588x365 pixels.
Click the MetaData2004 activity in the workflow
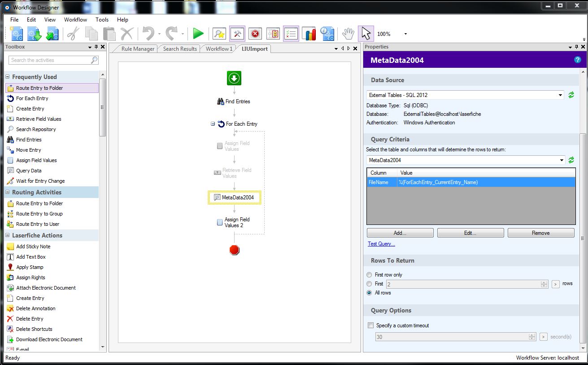pyautogui.click(x=234, y=198)
